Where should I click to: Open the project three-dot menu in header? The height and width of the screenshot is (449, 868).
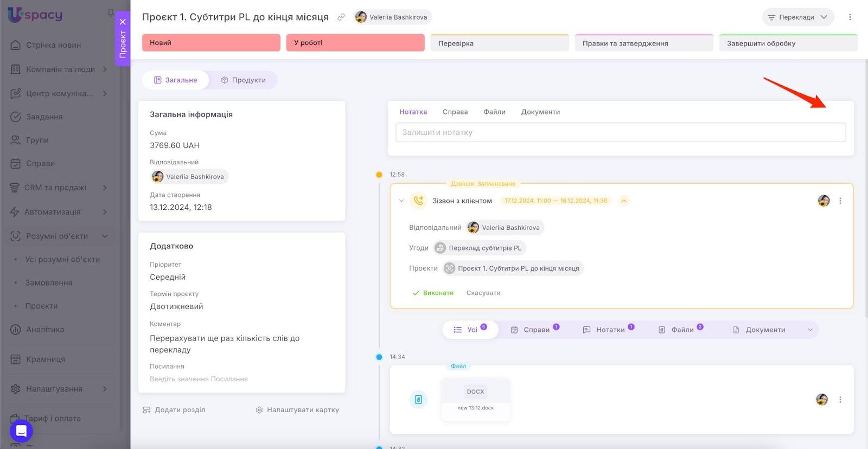click(850, 17)
